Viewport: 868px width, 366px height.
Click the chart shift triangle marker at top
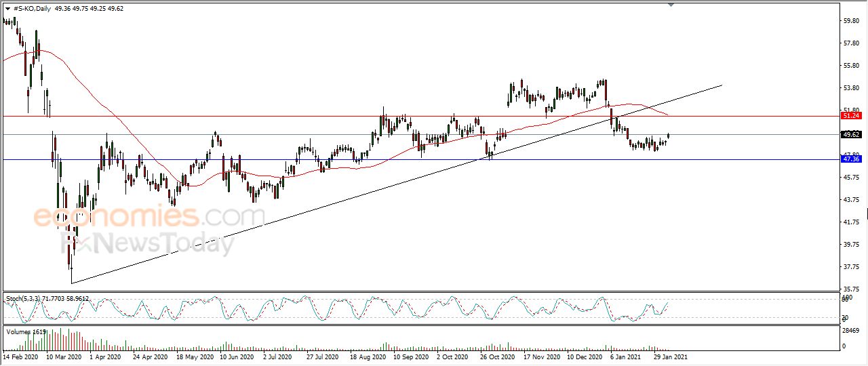pos(671,5)
